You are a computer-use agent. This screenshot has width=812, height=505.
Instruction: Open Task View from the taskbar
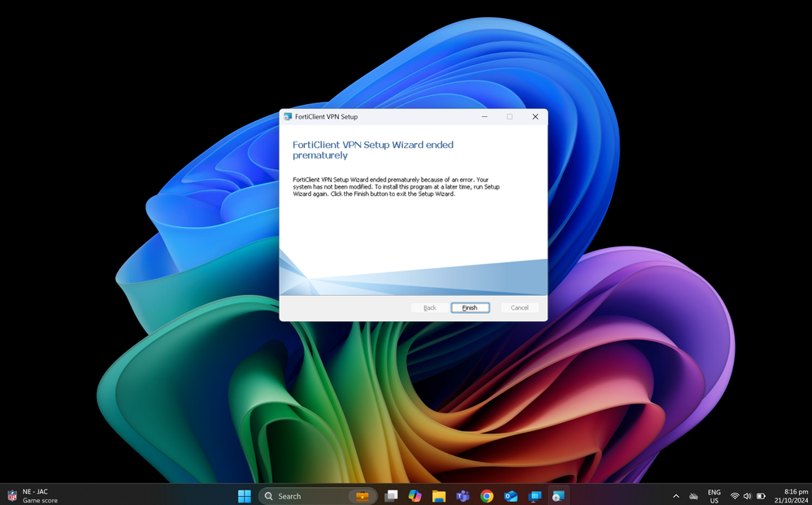391,496
